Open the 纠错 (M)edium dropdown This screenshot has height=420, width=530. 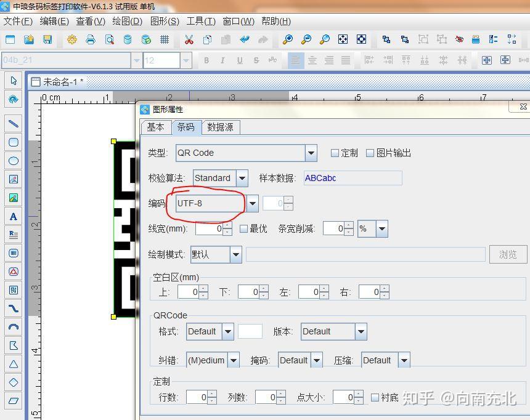[234, 360]
